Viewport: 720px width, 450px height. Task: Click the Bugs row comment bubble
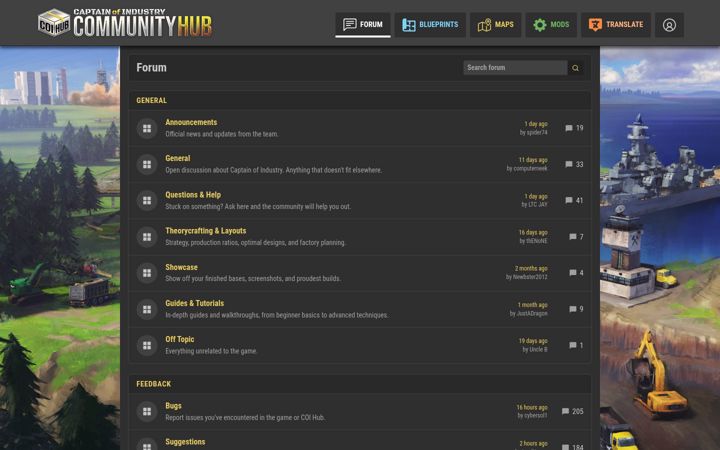[565, 411]
